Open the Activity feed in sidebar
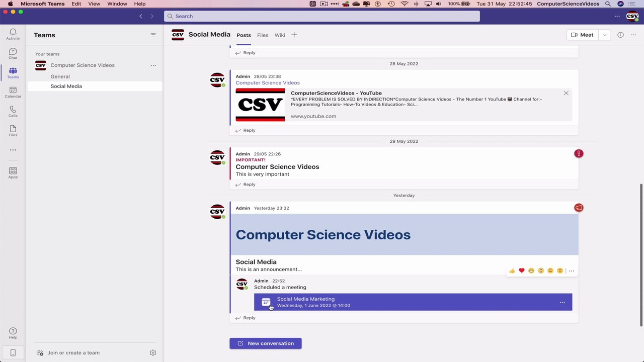 13,34
